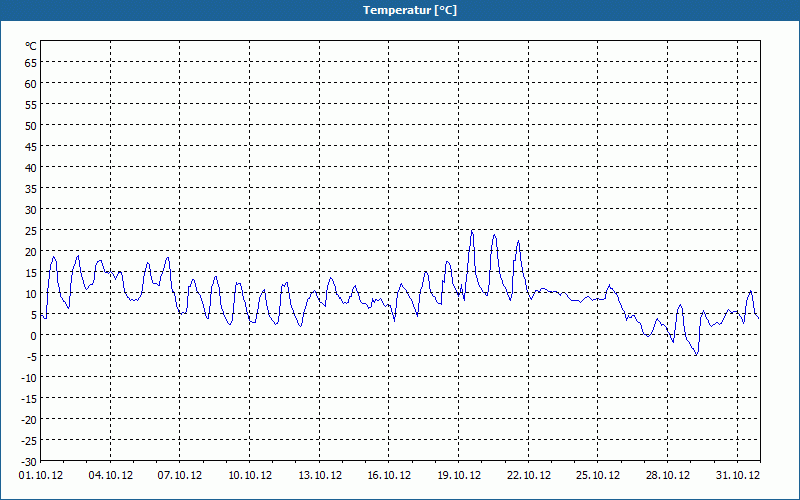
Task: Select the 5 y-axis label
Action: point(34,315)
